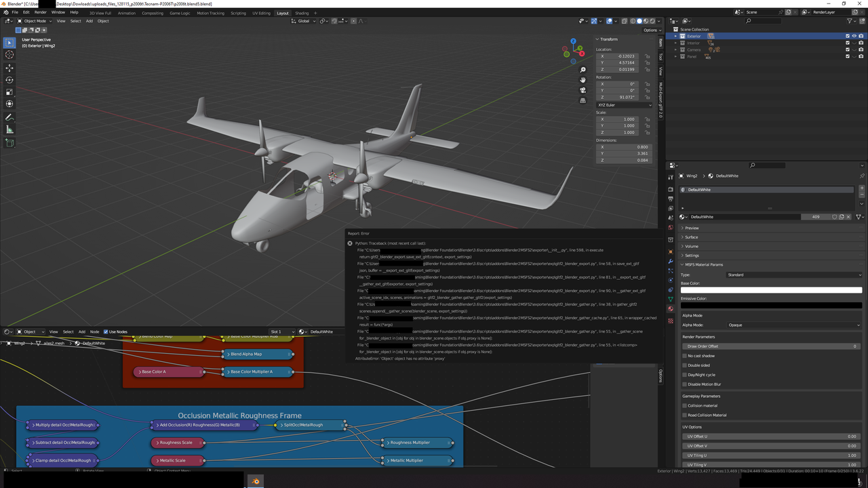
Task: Open the View Layer properties tab icon
Action: click(x=671, y=209)
